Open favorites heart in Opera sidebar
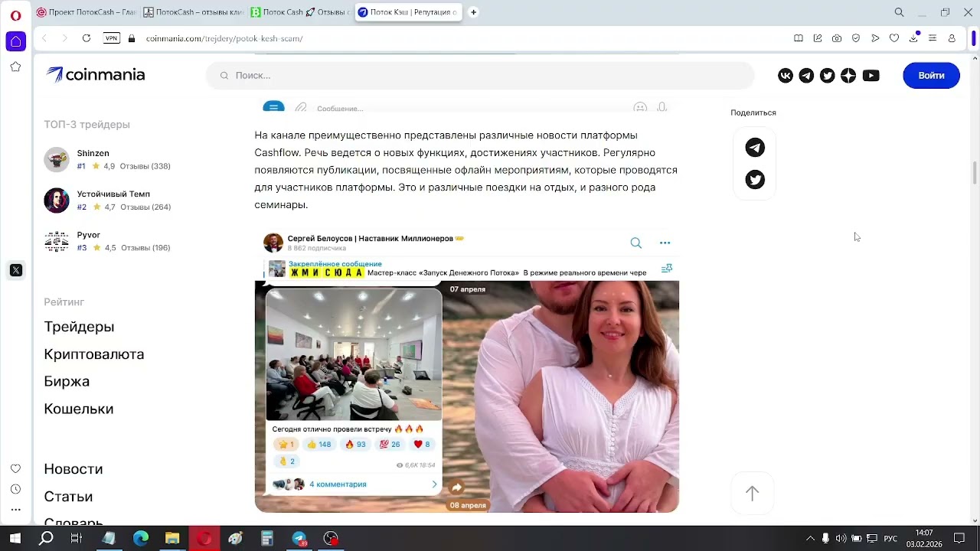Image resolution: width=980 pixels, height=551 pixels. [x=15, y=468]
